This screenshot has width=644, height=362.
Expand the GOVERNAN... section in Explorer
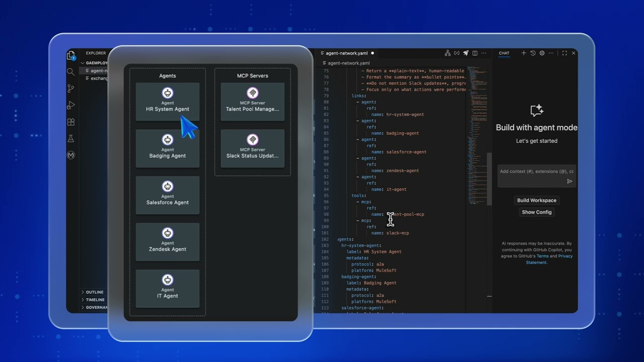coord(95,307)
